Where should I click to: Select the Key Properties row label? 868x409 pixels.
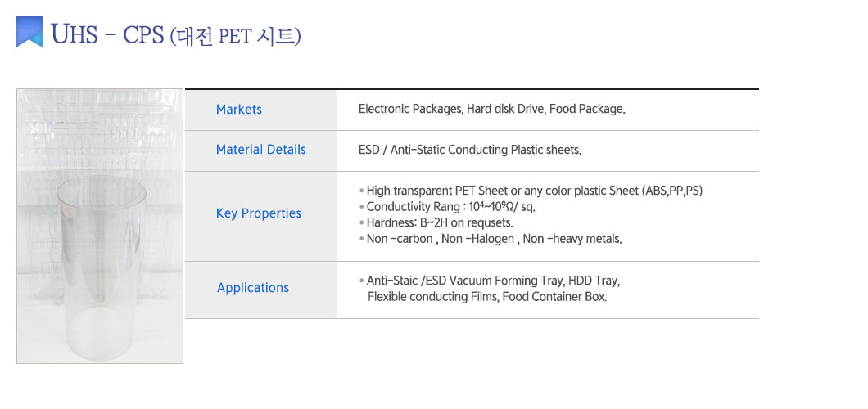click(x=259, y=213)
